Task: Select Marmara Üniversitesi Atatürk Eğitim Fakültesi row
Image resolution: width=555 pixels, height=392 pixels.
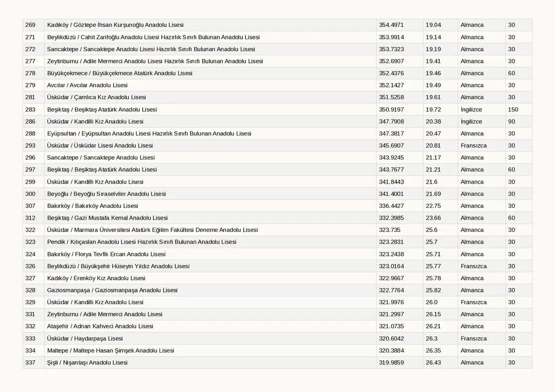Action: tap(277, 230)
